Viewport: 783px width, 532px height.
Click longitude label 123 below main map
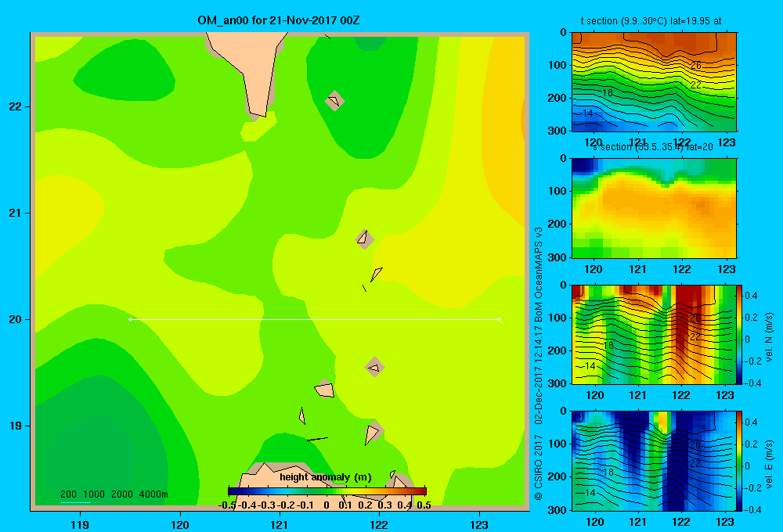click(479, 524)
